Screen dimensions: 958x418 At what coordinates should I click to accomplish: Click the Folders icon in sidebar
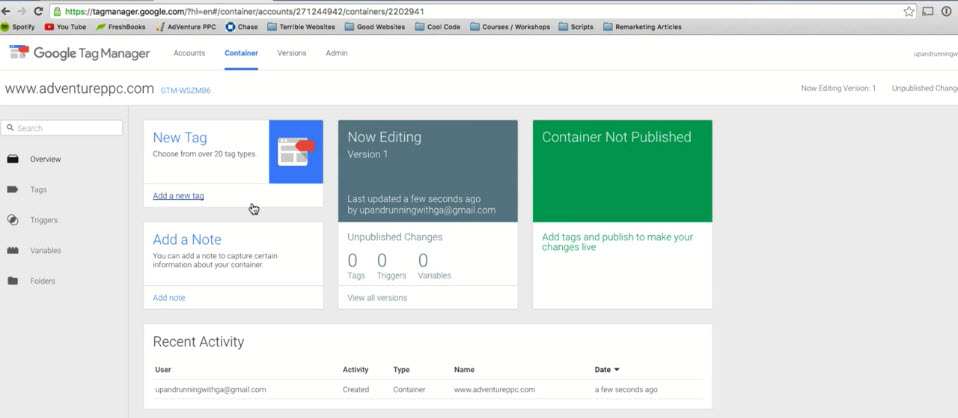pos(13,281)
